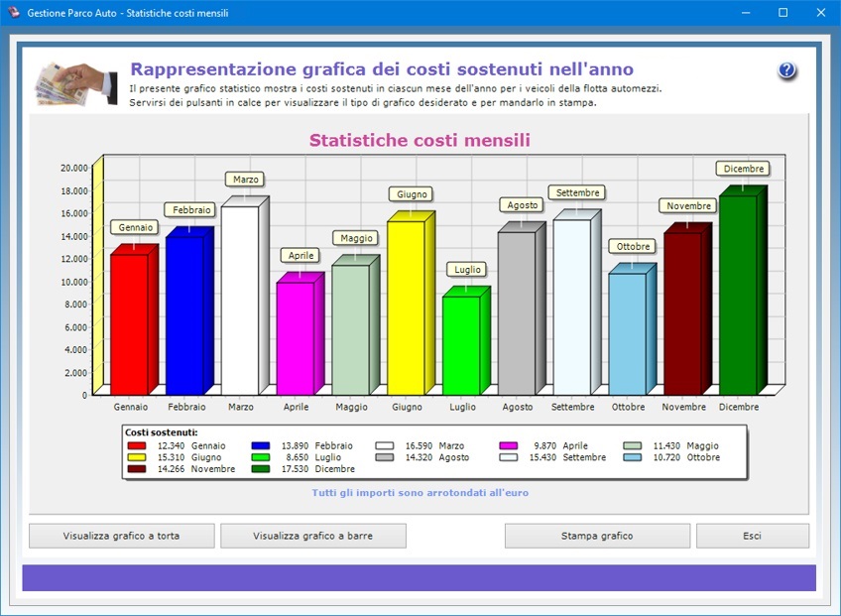Click the 'Novembre' x-axis label

click(x=684, y=407)
